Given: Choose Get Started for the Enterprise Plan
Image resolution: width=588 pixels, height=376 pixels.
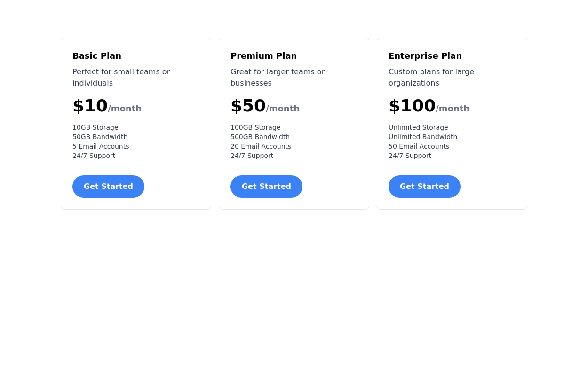Looking at the screenshot, I should (424, 187).
